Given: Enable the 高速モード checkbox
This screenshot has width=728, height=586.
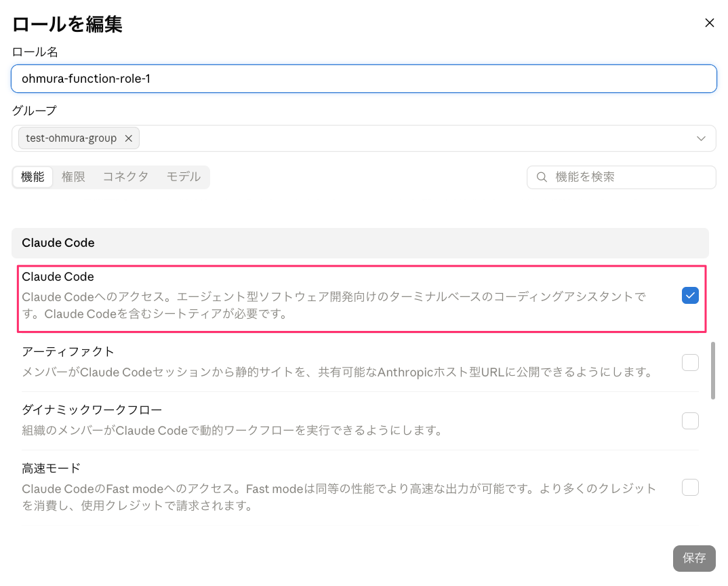Looking at the screenshot, I should [x=690, y=488].
